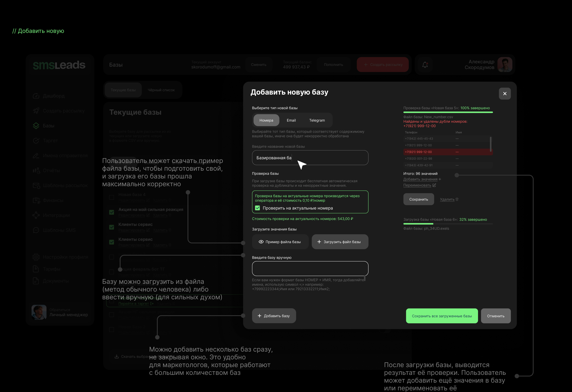Click Загрузить файл базы button
Screen dimensions: 572x392
point(340,242)
